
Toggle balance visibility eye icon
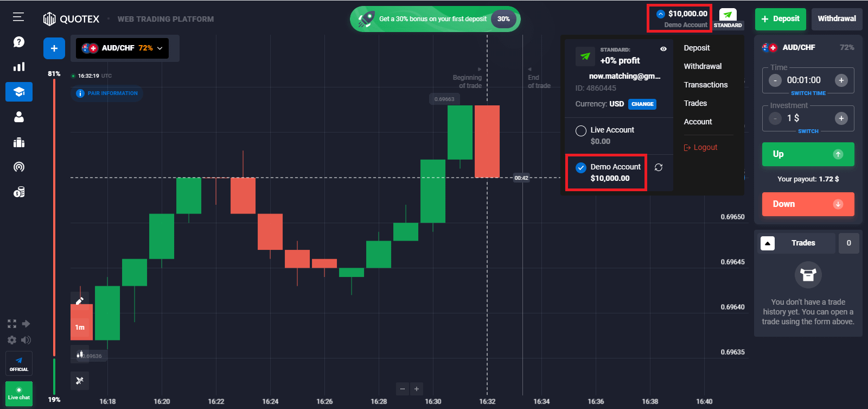pyautogui.click(x=663, y=49)
